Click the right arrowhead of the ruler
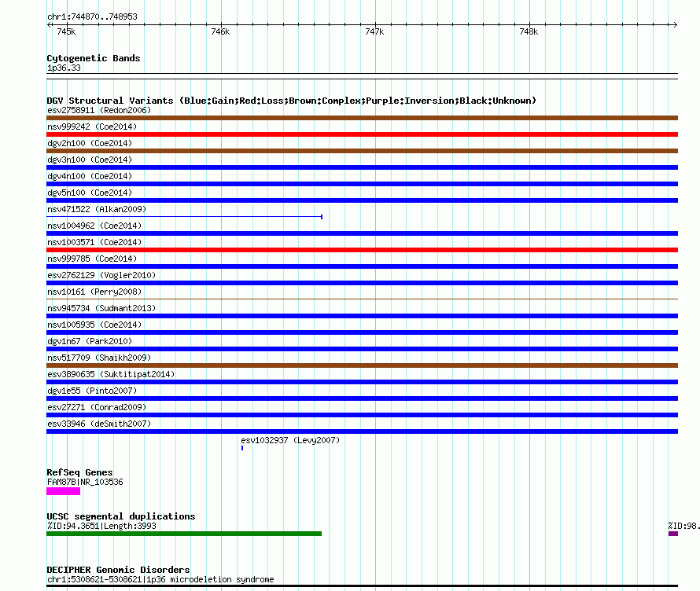The image size is (700, 591). click(x=675, y=24)
